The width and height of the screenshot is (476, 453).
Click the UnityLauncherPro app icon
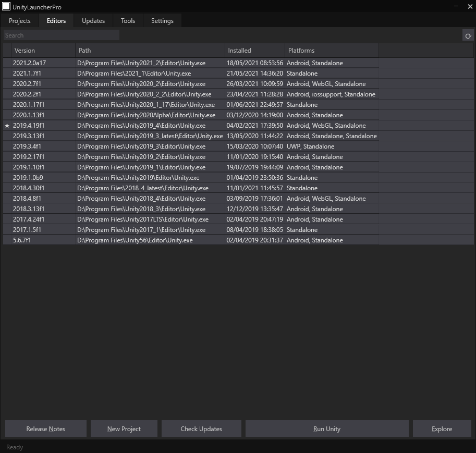pos(6,6)
